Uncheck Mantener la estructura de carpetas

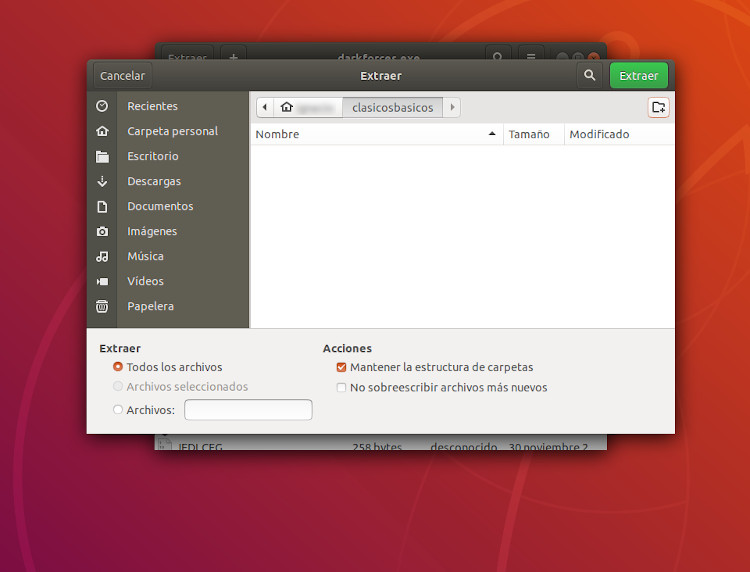[x=341, y=367]
